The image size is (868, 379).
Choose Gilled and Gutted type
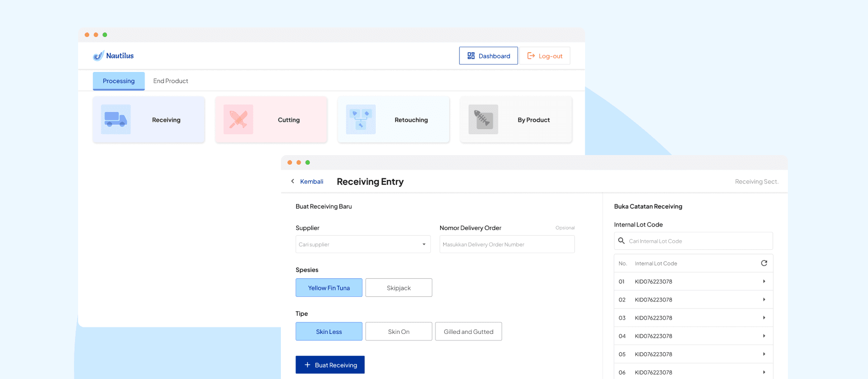click(468, 331)
